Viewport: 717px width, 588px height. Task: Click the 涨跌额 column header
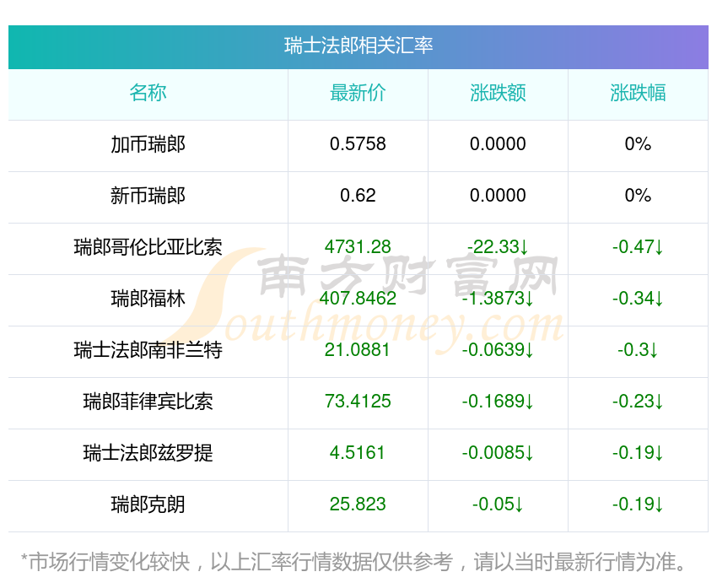498,93
